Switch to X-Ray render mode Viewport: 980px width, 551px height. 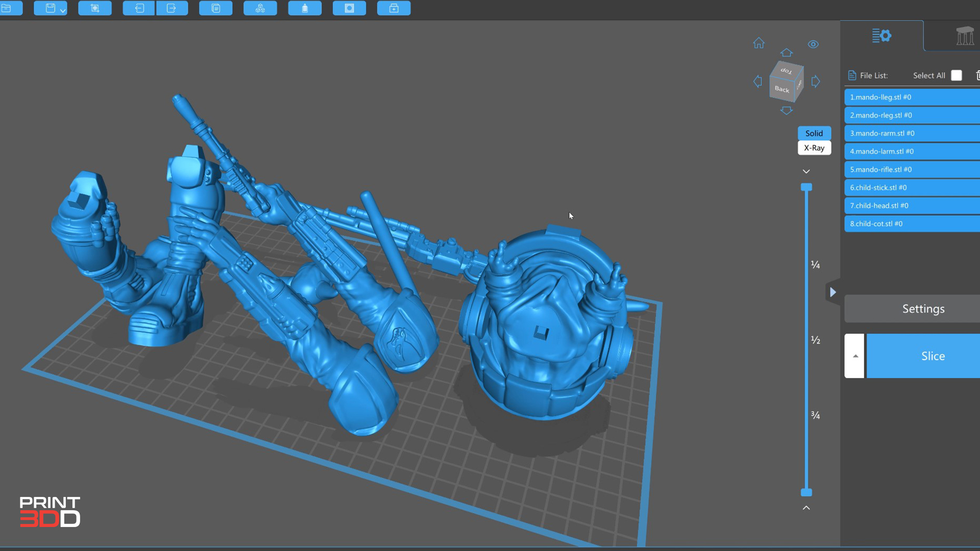(x=814, y=148)
